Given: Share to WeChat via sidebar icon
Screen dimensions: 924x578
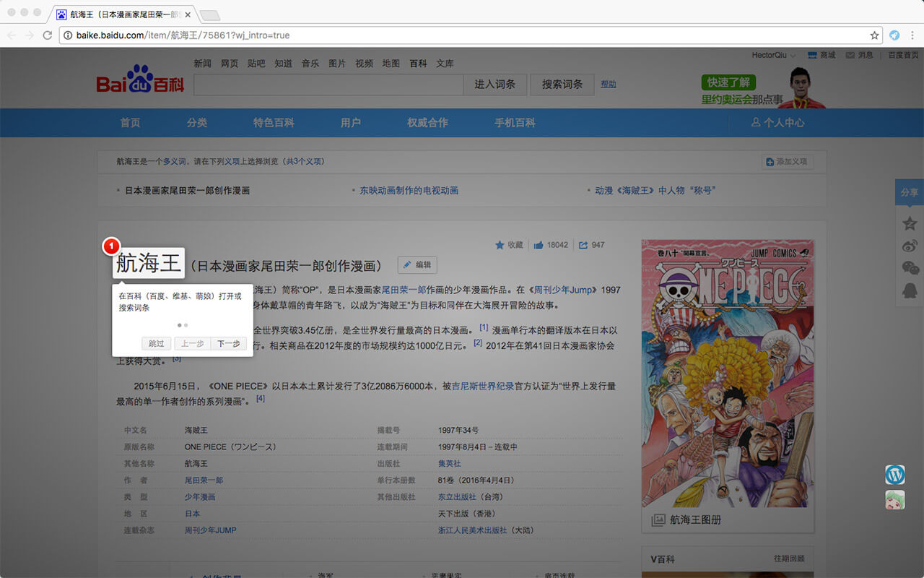Looking at the screenshot, I should click(910, 268).
